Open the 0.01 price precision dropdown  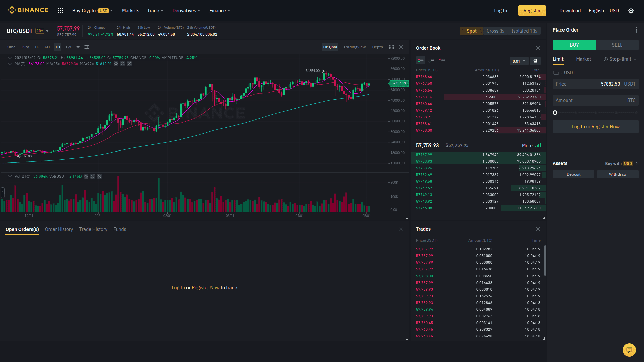(x=519, y=61)
